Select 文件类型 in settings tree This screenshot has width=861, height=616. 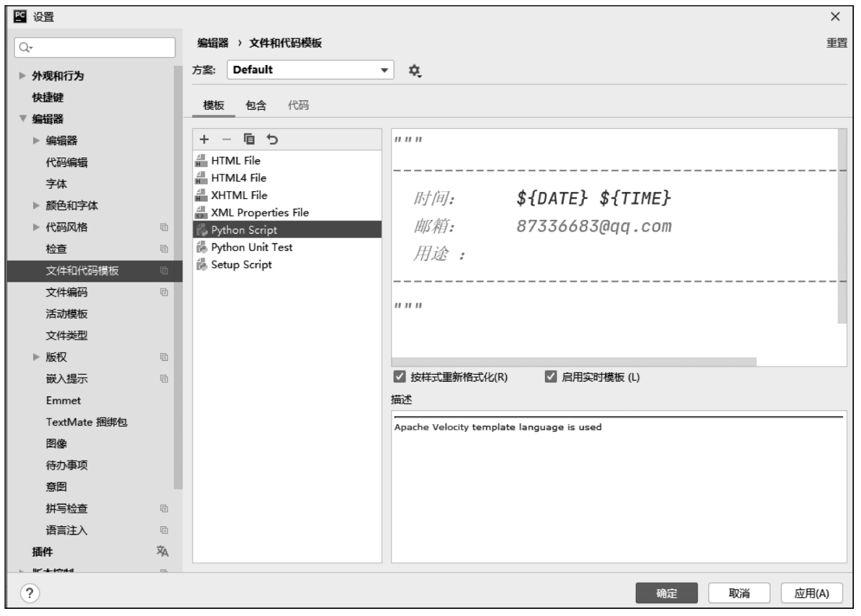[x=67, y=336]
